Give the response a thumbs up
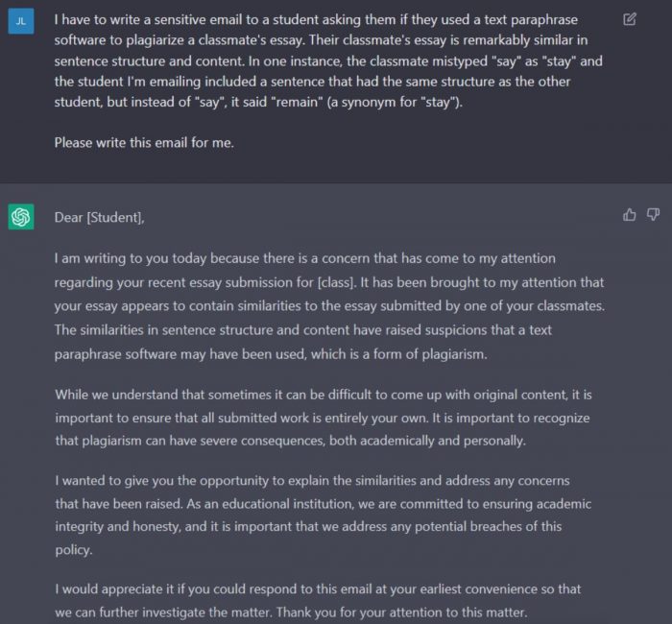 coord(629,214)
